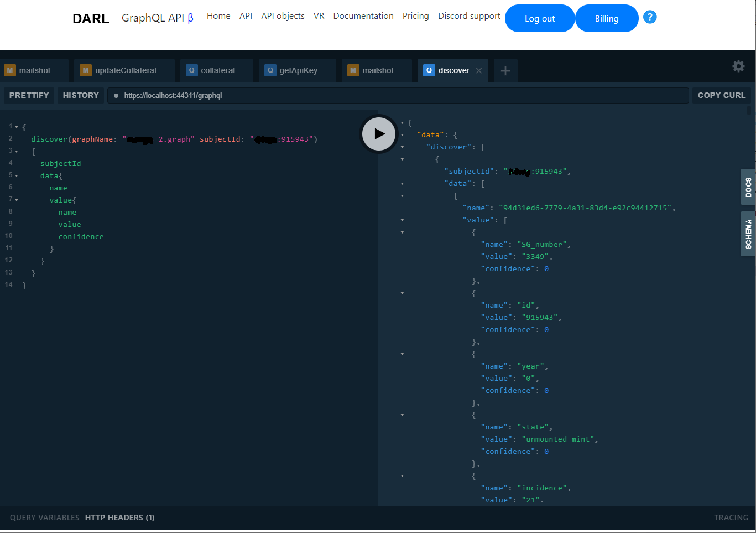The width and height of the screenshot is (756, 533).
Task: Open the SCHEMA side panel
Action: tap(748, 234)
